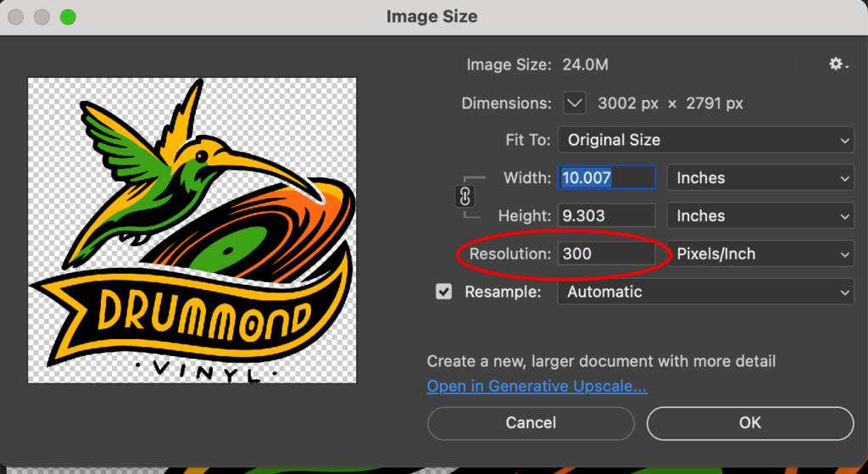This screenshot has height=474, width=868.
Task: Open the Width units dropdown
Action: click(760, 178)
